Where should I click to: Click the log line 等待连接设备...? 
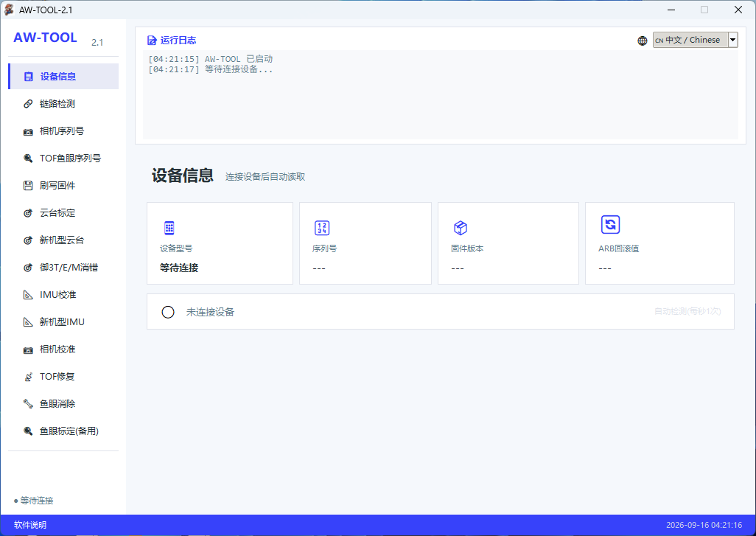tap(210, 69)
